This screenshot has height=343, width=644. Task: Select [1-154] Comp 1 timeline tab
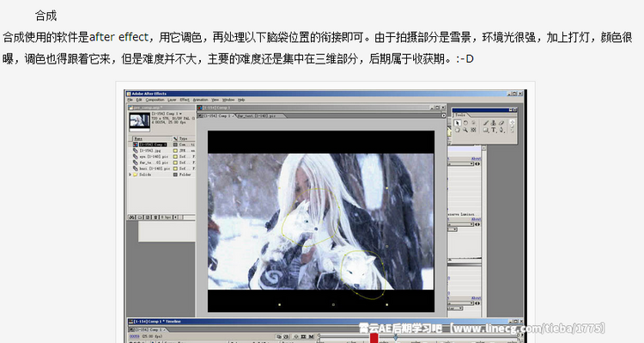pos(148,329)
